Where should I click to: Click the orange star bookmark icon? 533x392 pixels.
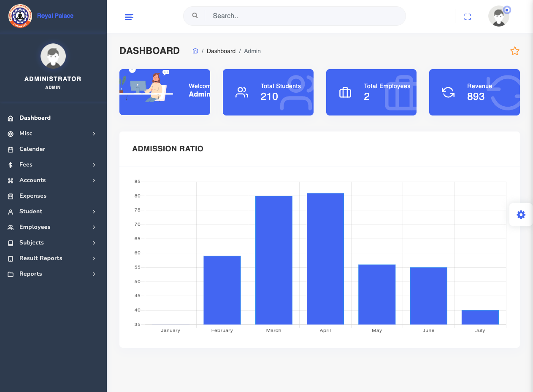point(514,51)
